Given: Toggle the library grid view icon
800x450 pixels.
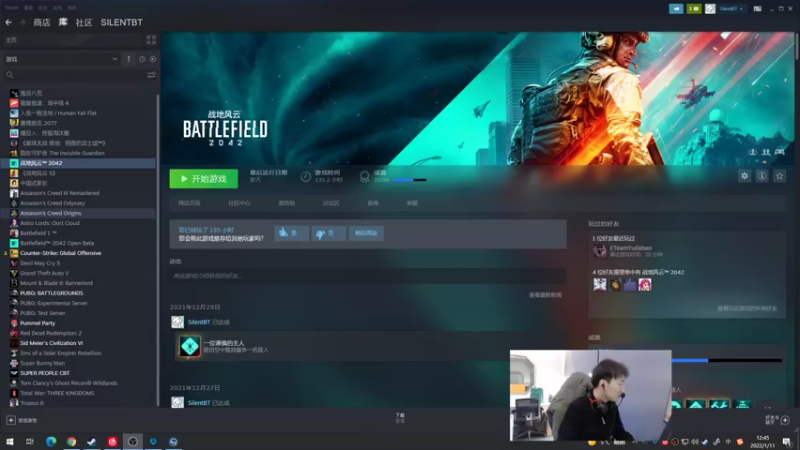Looking at the screenshot, I should (x=151, y=40).
